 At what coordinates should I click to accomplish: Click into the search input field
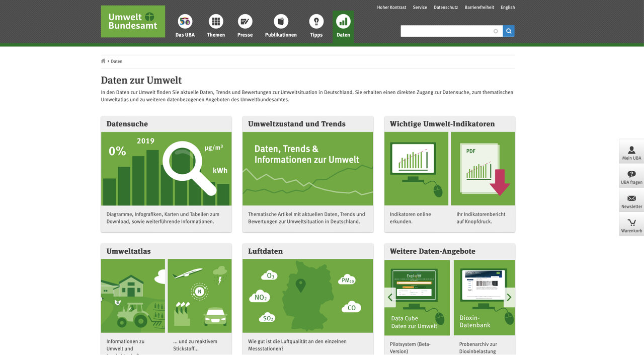451,31
